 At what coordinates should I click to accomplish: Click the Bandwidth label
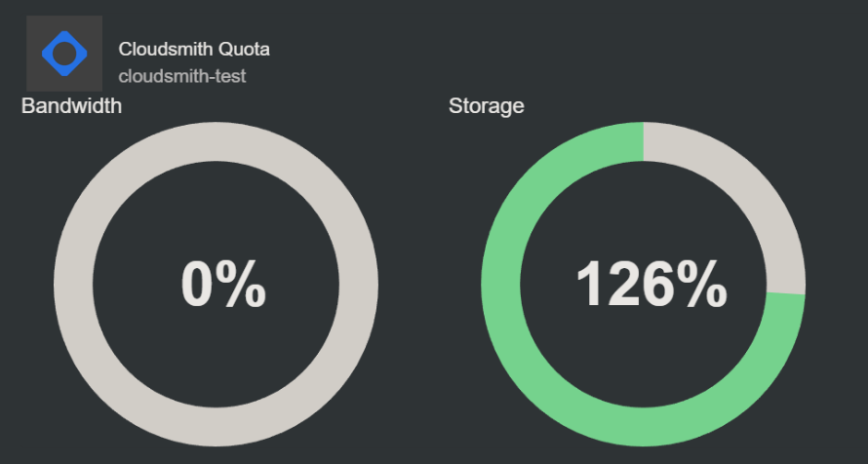click(71, 105)
